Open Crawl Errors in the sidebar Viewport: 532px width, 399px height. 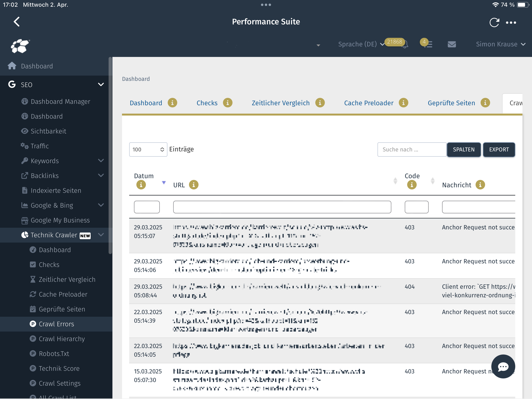(x=56, y=324)
